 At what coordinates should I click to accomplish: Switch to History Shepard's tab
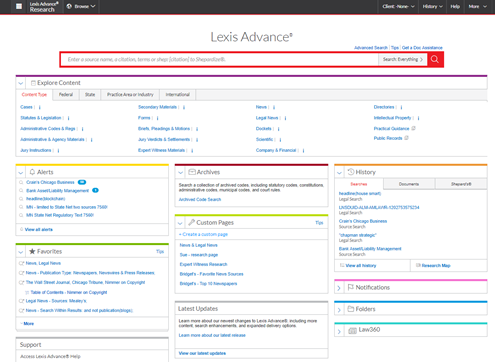(461, 184)
